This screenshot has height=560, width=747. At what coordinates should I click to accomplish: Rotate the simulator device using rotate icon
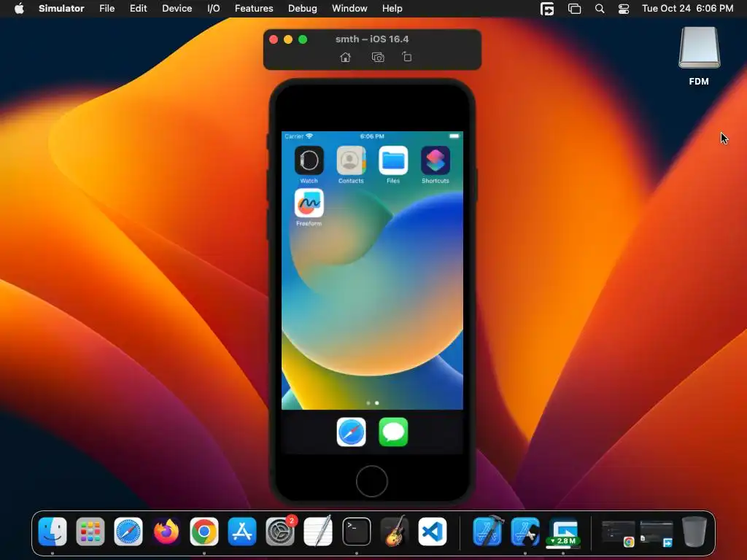(406, 57)
